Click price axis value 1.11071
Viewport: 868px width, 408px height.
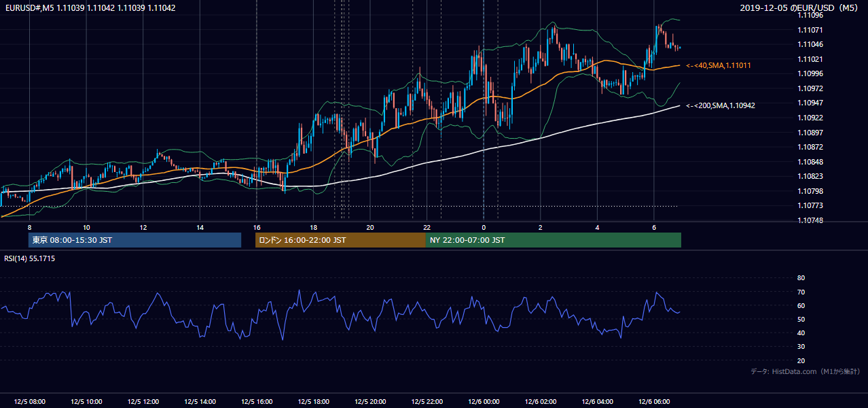(x=810, y=30)
